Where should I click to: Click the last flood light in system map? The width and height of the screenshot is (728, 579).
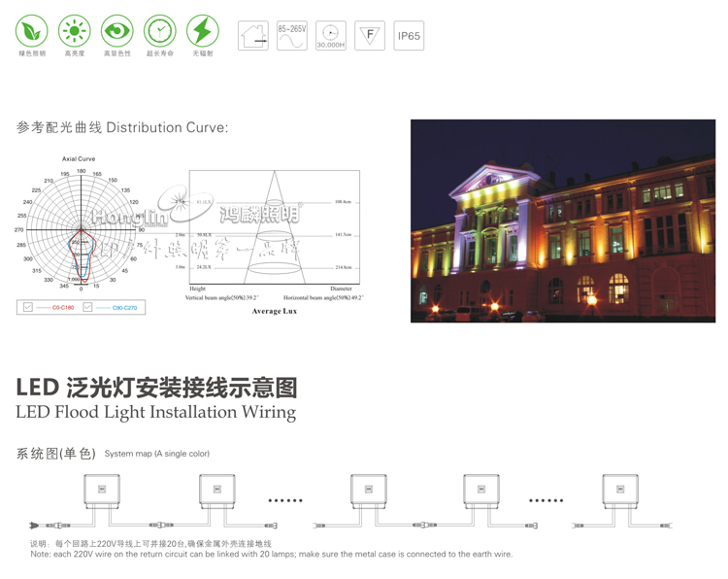(620, 490)
